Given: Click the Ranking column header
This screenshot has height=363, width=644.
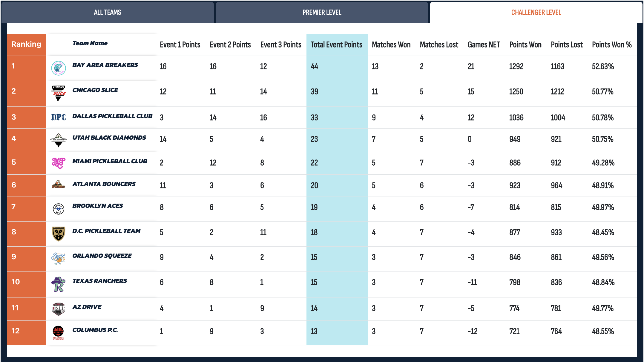Looking at the screenshot, I should tap(26, 44).
